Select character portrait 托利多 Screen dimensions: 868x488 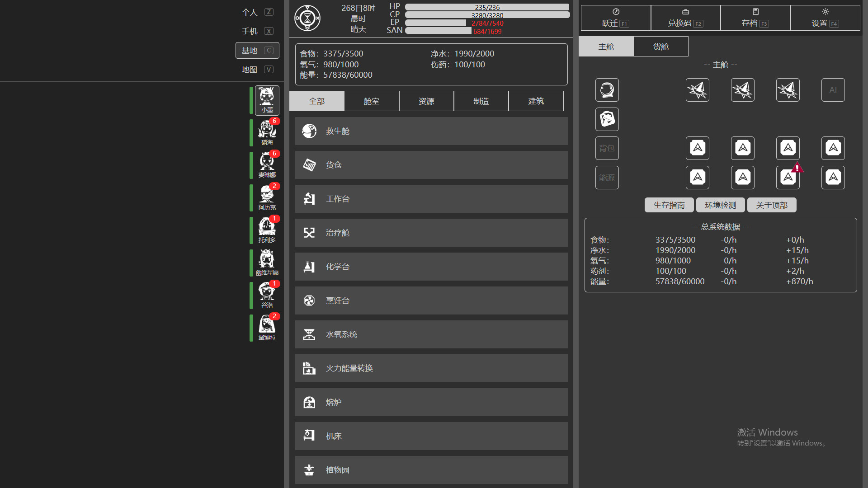(267, 230)
